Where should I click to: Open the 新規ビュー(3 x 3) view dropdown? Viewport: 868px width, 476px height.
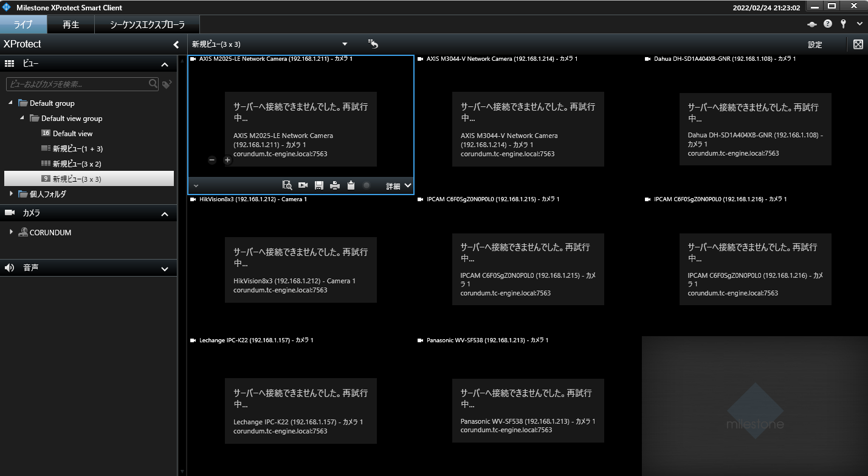coord(345,44)
